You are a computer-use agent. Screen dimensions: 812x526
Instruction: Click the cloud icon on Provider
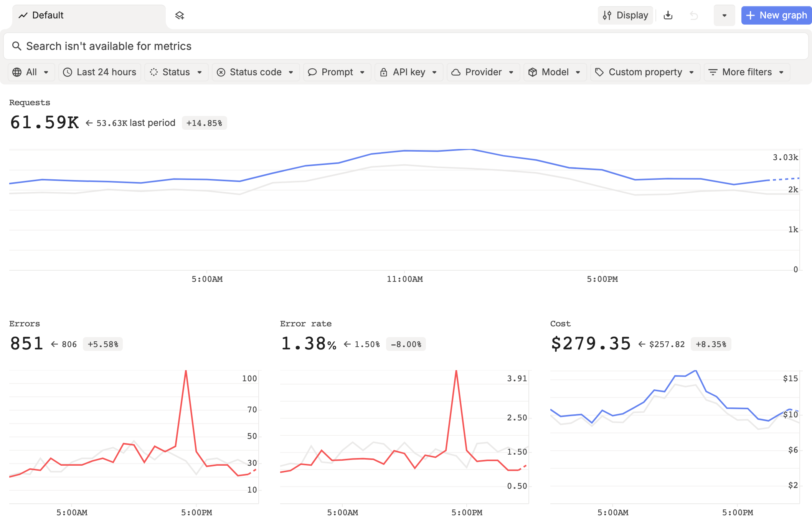click(456, 72)
